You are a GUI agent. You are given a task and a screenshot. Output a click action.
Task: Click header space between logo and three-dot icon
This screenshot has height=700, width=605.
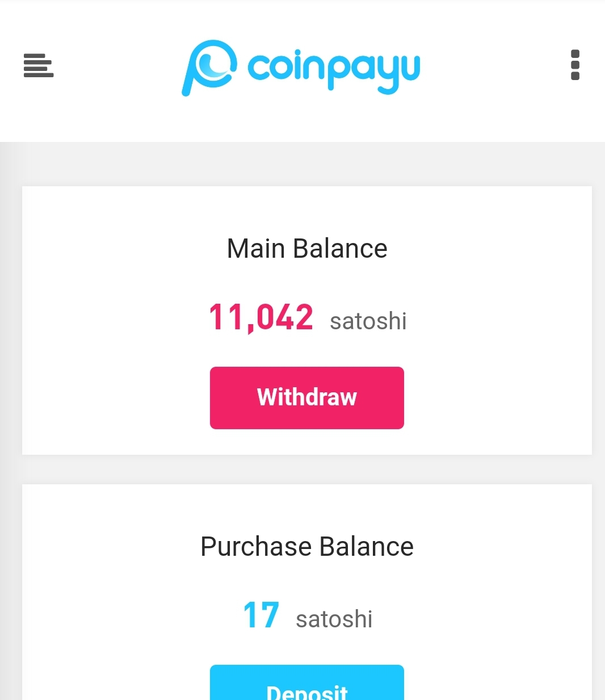(494, 67)
